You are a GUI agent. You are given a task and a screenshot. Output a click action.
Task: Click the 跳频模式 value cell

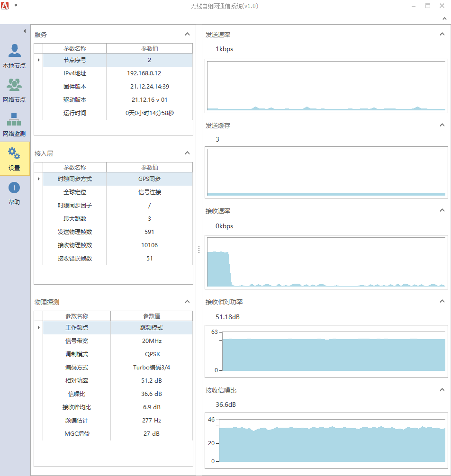point(152,328)
